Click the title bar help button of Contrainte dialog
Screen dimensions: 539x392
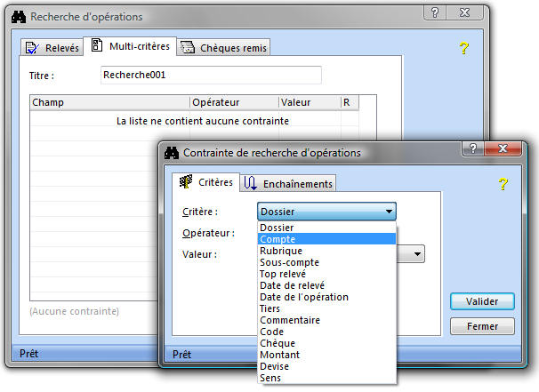472,149
